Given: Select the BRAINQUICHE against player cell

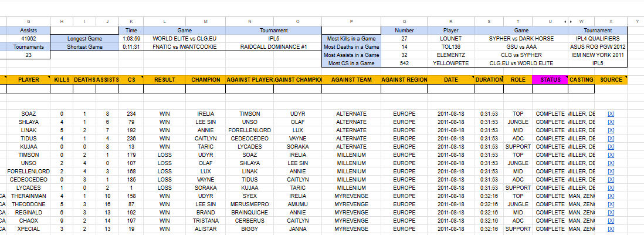Looking at the screenshot, I should click(249, 212).
